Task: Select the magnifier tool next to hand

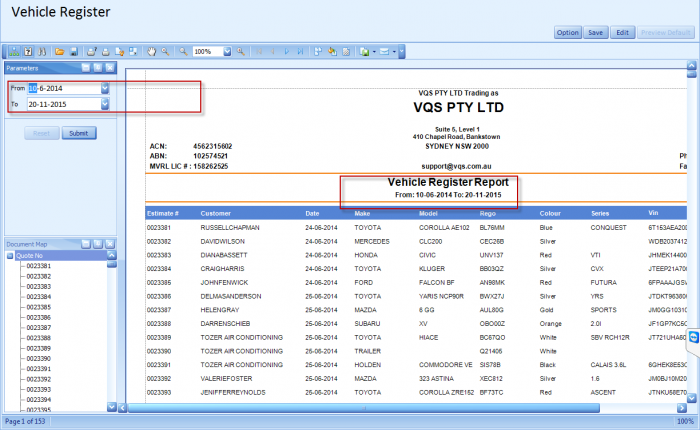Action: (x=165, y=52)
